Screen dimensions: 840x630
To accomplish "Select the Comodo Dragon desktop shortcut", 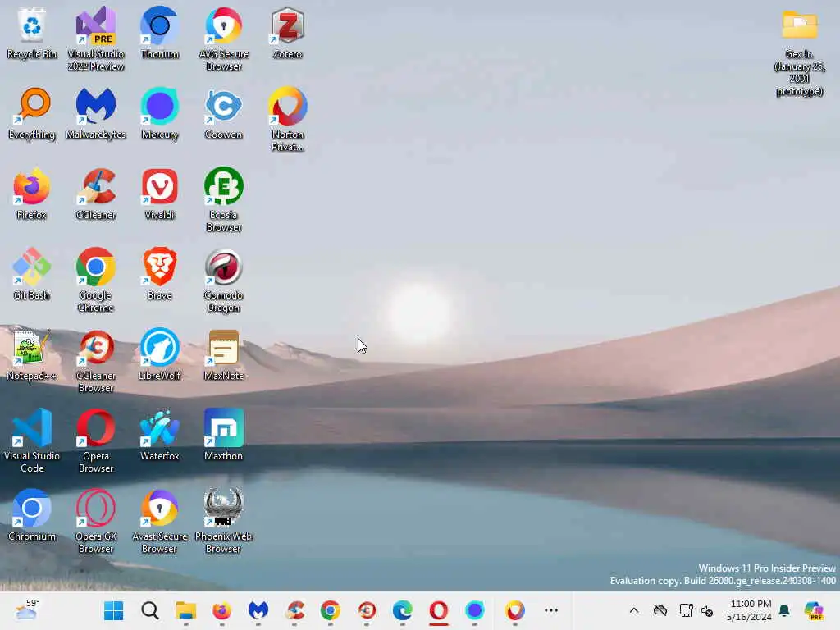I will (x=223, y=280).
